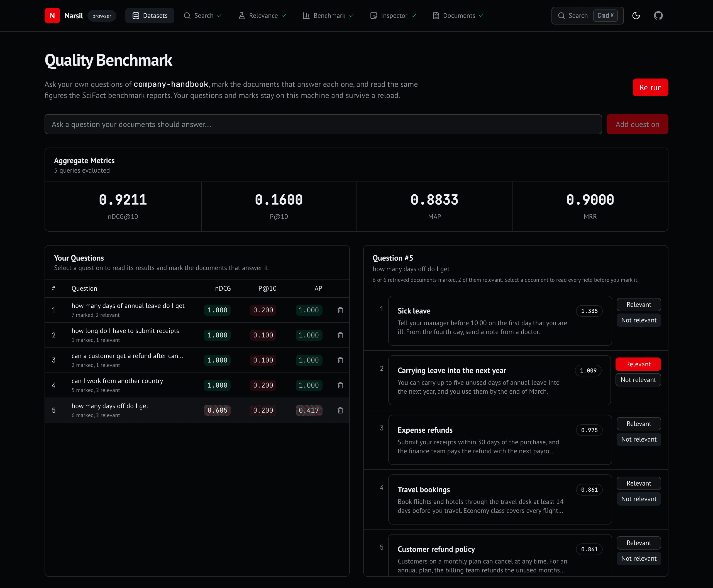Remove the work from another country question
The width and height of the screenshot is (713, 588).
click(340, 385)
